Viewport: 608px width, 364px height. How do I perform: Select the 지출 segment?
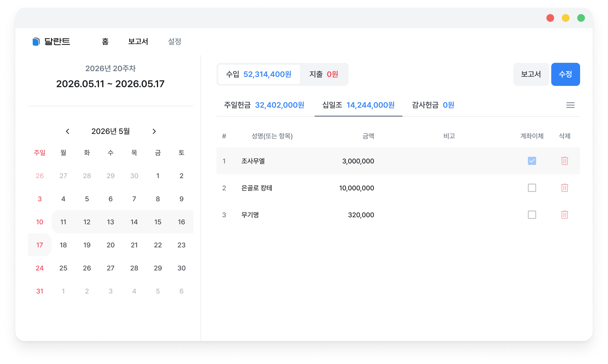pyautogui.click(x=324, y=74)
